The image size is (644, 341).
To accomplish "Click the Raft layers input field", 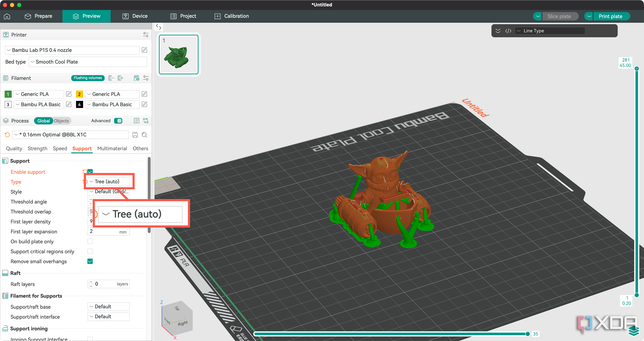I will [109, 284].
